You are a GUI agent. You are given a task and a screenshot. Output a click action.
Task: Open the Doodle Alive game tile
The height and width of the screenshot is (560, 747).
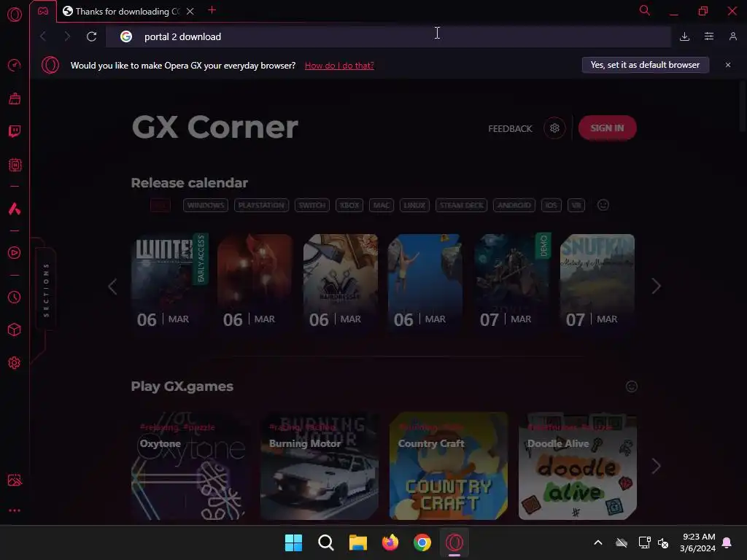click(578, 466)
